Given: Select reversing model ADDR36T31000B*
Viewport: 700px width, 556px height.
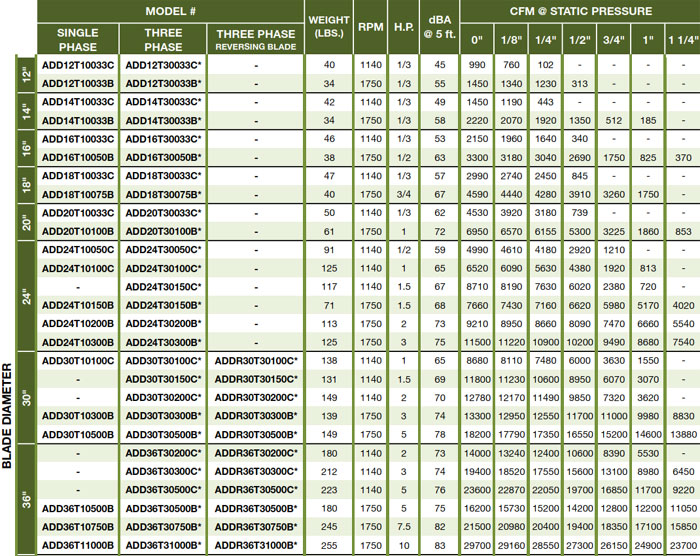Looking at the screenshot, I should coord(256,545).
